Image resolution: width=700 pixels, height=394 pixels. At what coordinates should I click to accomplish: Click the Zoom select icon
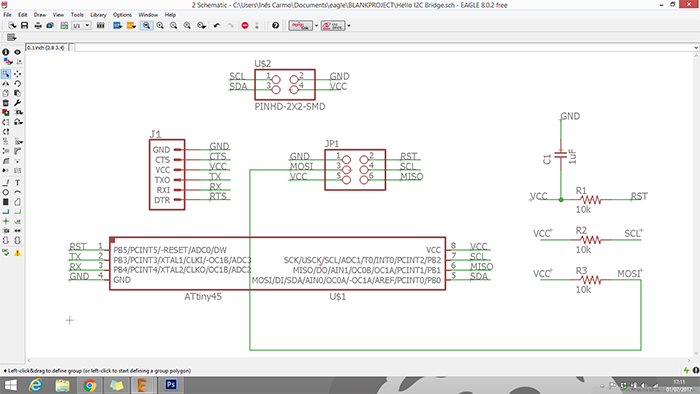point(201,25)
